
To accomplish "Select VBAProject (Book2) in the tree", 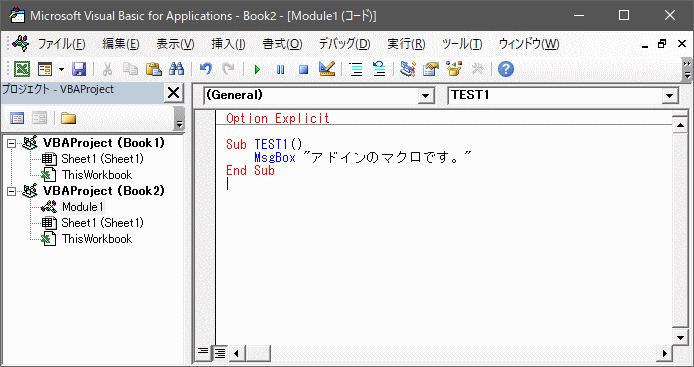I will (104, 191).
